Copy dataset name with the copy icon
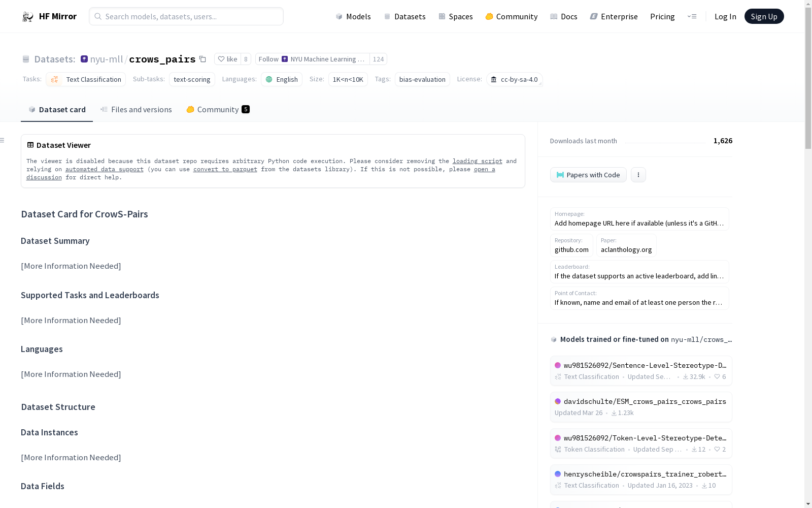Image resolution: width=812 pixels, height=508 pixels. [x=202, y=59]
